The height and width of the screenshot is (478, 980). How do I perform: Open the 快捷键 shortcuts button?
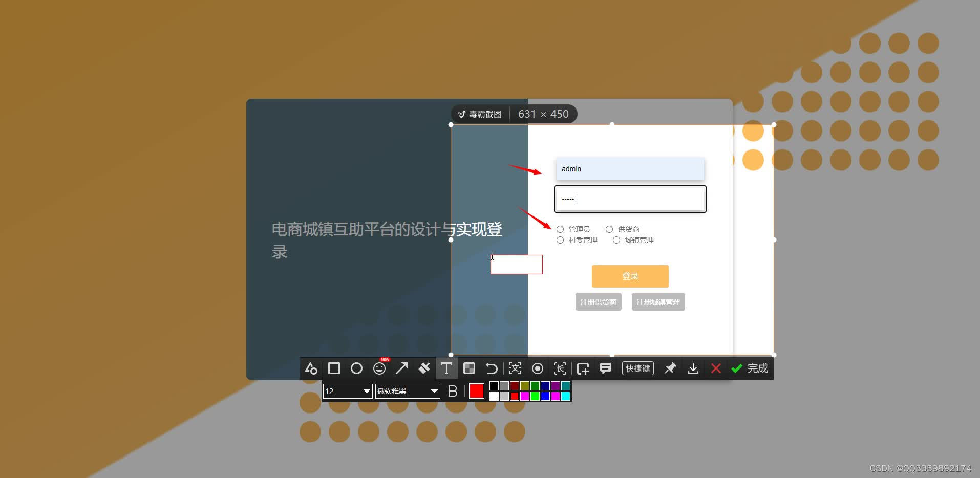638,368
